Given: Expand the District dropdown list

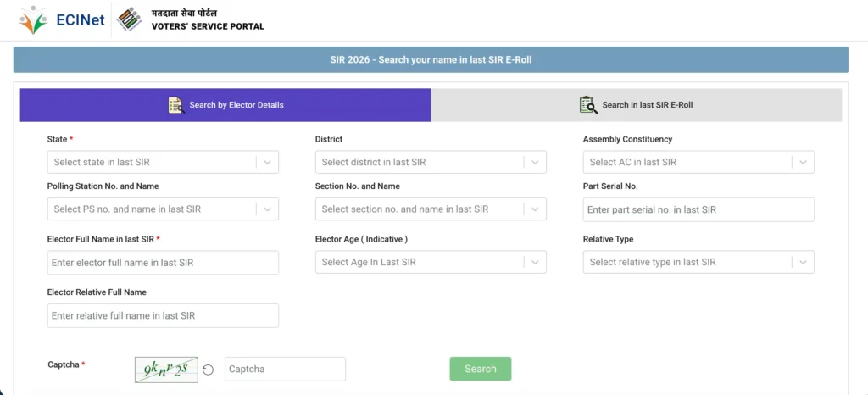Looking at the screenshot, I should (431, 162).
